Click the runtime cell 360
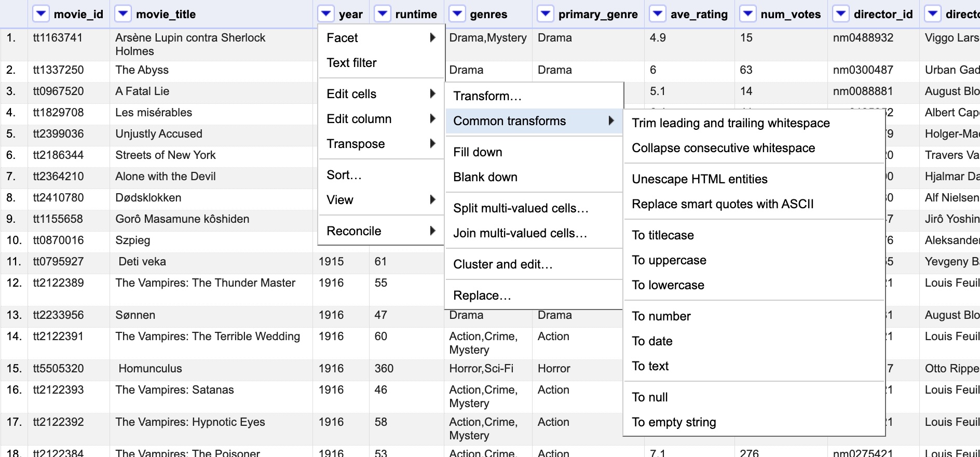 384,369
